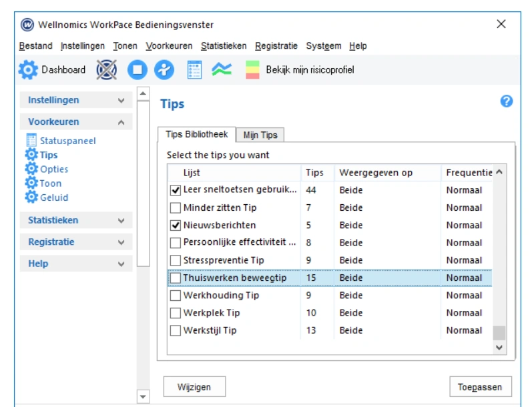This screenshot has height=407, width=532.
Task: Open the Help menu in menu bar
Action: (x=358, y=46)
